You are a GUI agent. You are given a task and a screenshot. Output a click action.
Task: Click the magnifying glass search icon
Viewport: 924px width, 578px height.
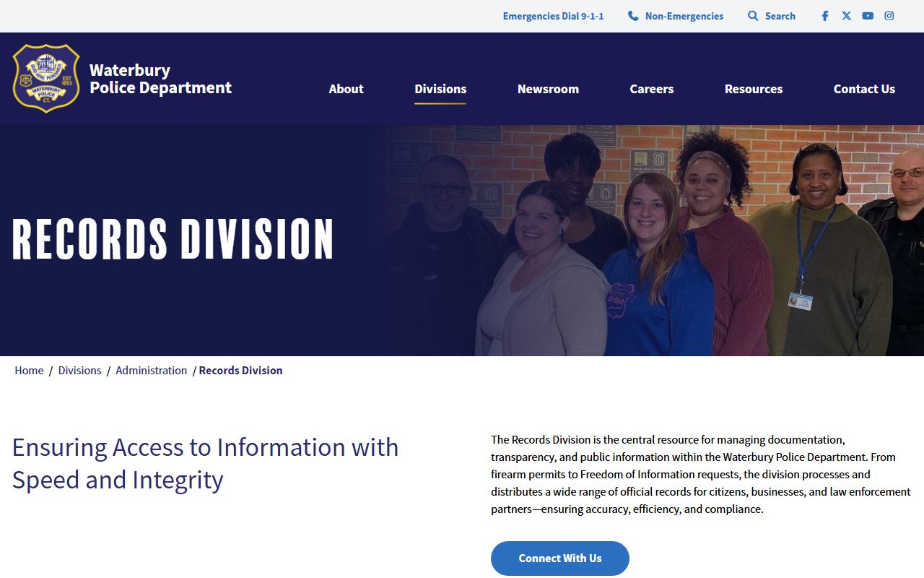[753, 16]
